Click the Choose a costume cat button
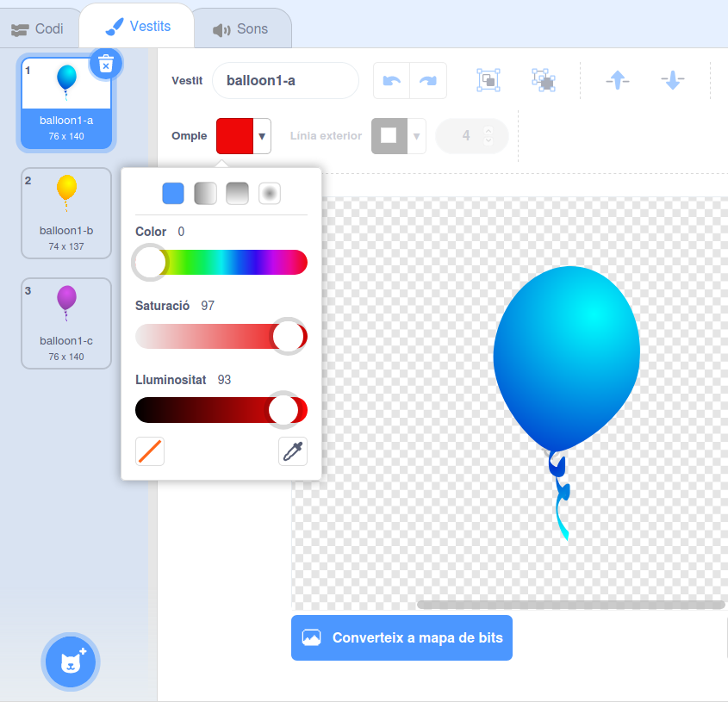Image resolution: width=728 pixels, height=702 pixels. [x=71, y=662]
